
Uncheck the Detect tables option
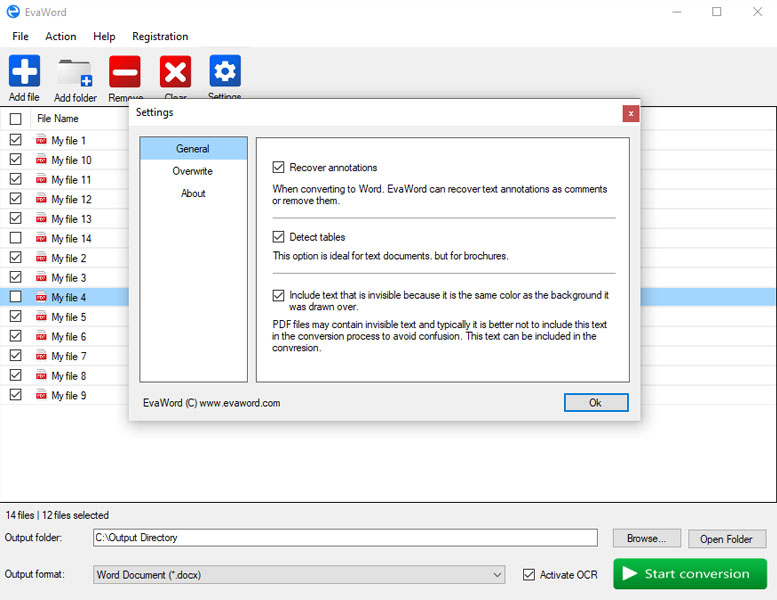[x=278, y=237]
